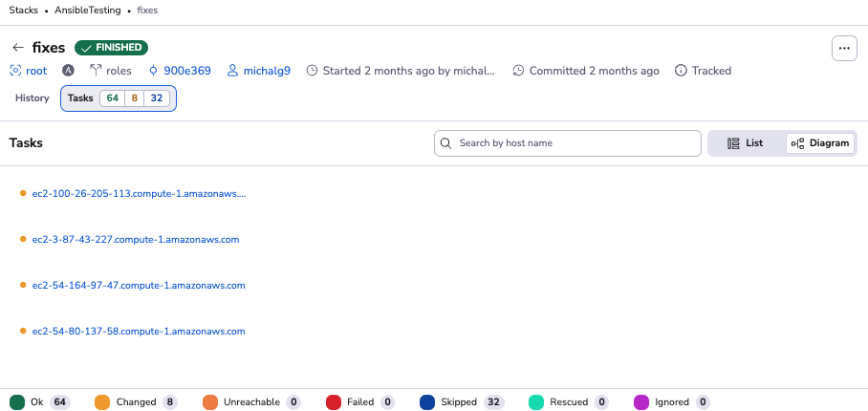
Task: Open commit 900e369 link
Action: coord(187,71)
